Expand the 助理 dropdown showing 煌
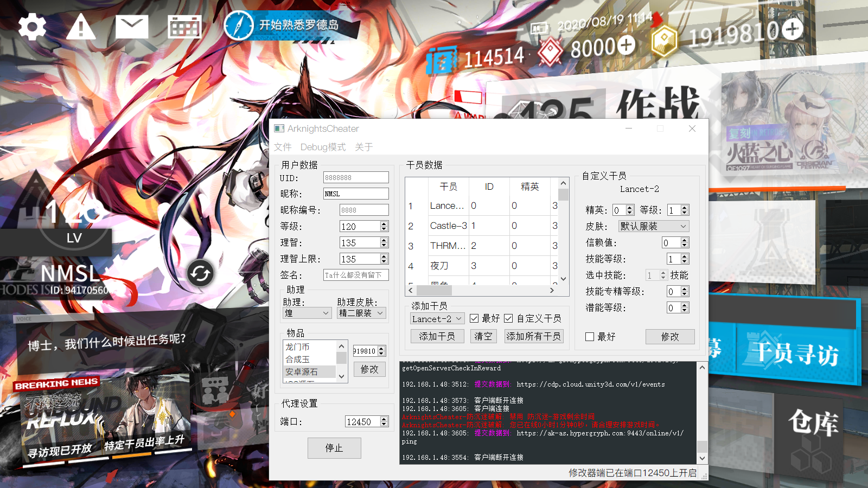The height and width of the screenshot is (488, 868). [x=307, y=313]
